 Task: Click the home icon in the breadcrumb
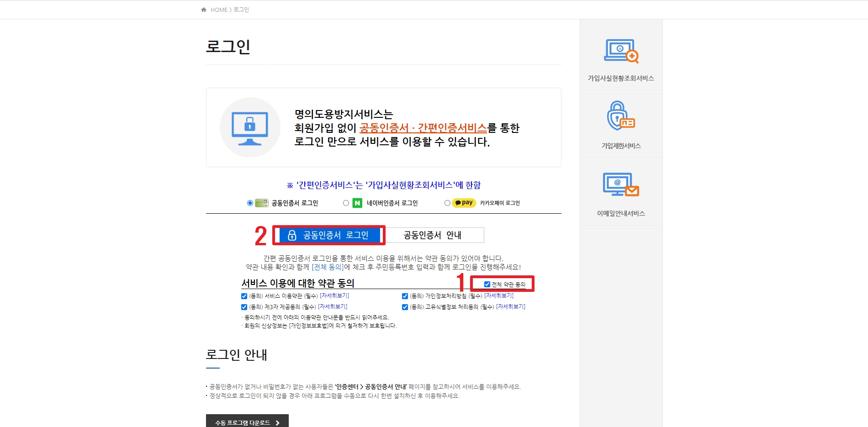203,9
